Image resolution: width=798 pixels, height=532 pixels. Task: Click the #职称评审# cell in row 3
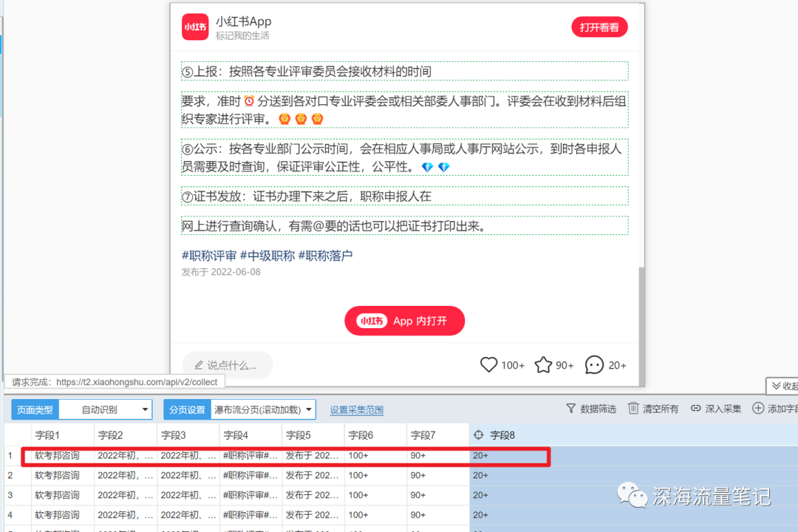tap(251, 495)
